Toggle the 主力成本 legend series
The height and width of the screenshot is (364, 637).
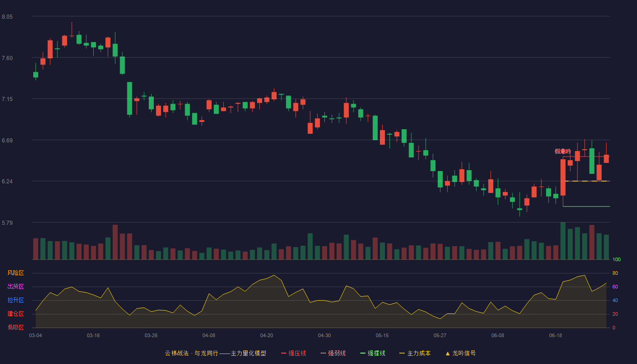pos(415,353)
